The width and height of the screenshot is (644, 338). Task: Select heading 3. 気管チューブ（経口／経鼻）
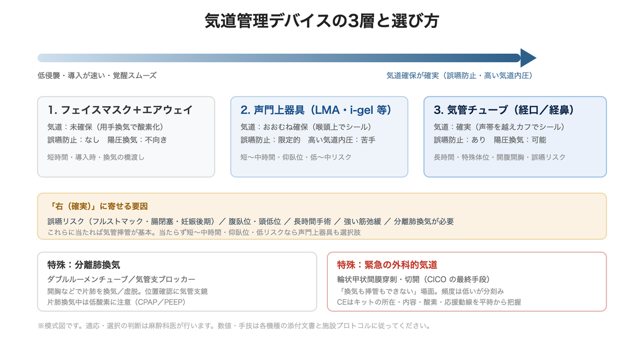pyautogui.click(x=504, y=111)
